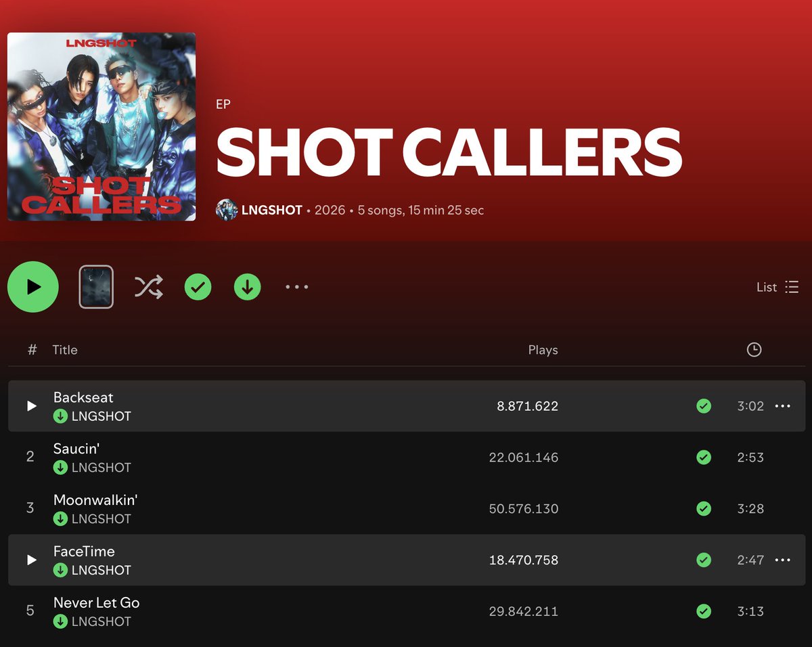
Task: Click track number 5 for Never Let Go
Action: pos(30,612)
